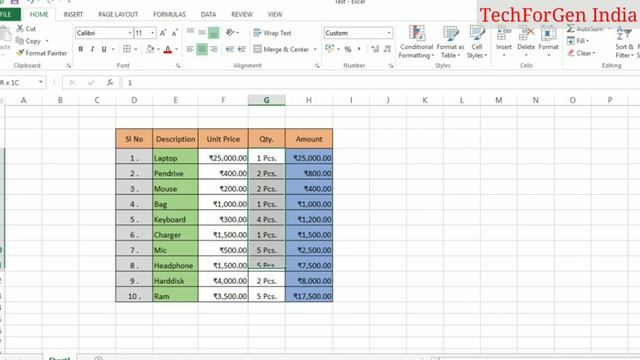Select column G header
640x360 pixels.
(x=267, y=100)
